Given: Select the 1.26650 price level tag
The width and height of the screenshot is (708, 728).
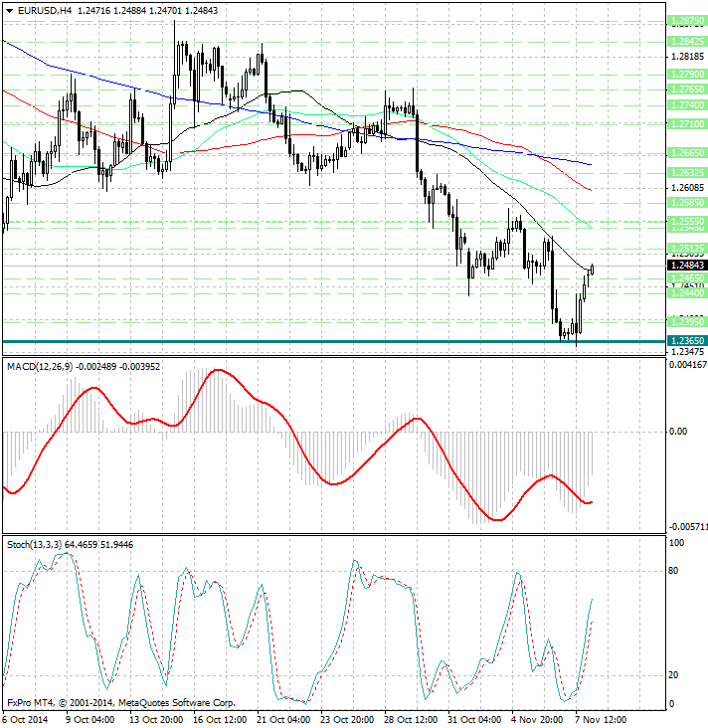Looking at the screenshot, I should (686, 153).
